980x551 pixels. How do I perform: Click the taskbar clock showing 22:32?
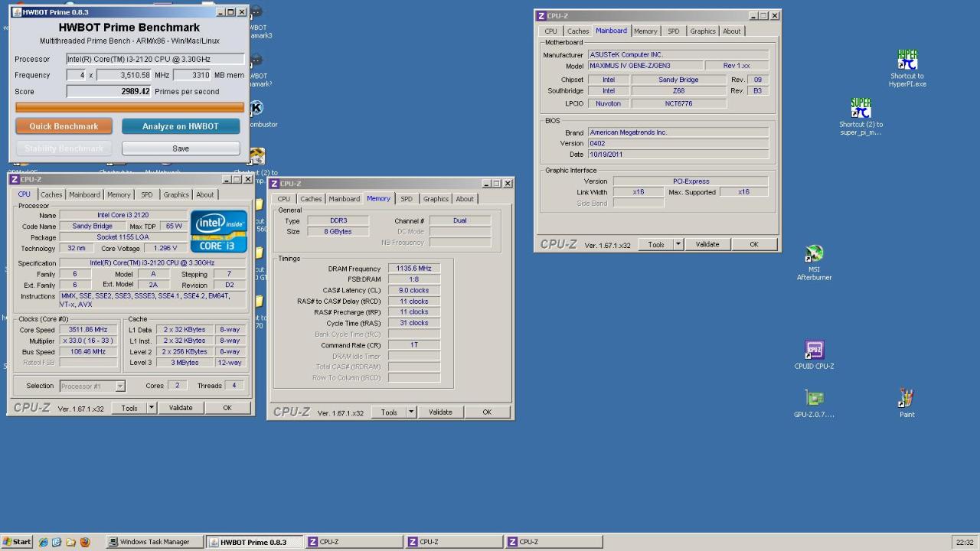pyautogui.click(x=965, y=542)
